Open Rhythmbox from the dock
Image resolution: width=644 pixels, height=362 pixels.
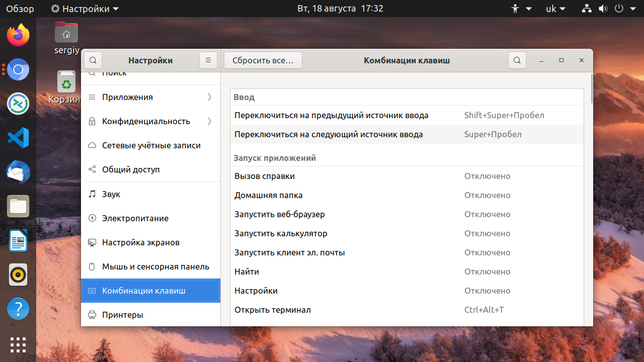pos(18,275)
